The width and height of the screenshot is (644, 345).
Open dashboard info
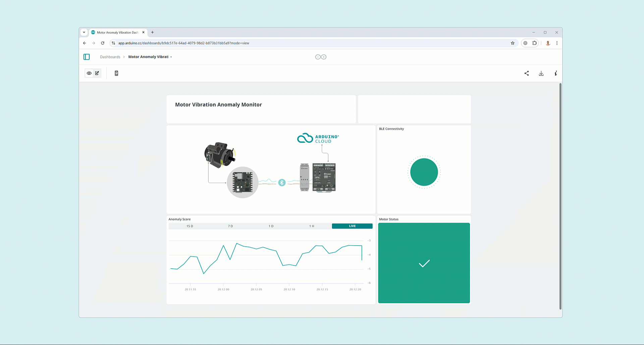(x=556, y=73)
